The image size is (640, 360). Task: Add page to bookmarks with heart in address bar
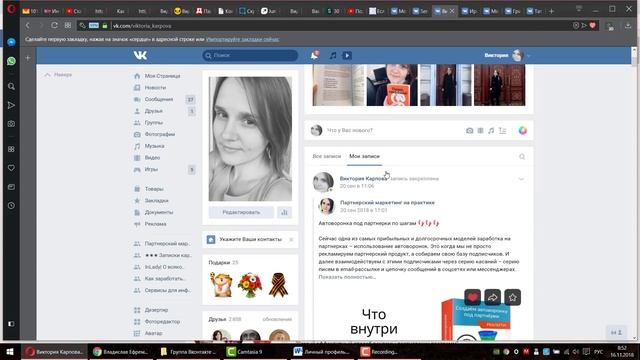593,25
